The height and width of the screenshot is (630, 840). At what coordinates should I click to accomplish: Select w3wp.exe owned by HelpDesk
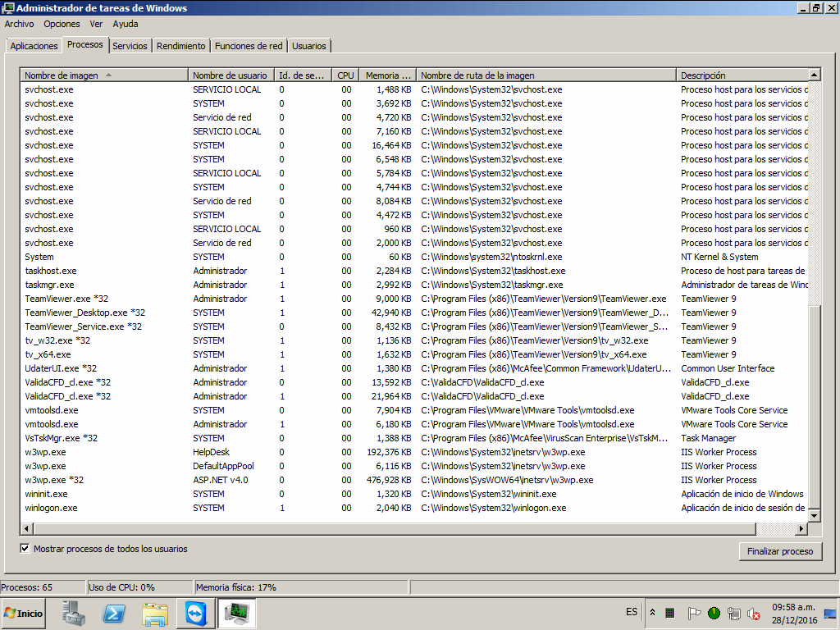(x=414, y=452)
